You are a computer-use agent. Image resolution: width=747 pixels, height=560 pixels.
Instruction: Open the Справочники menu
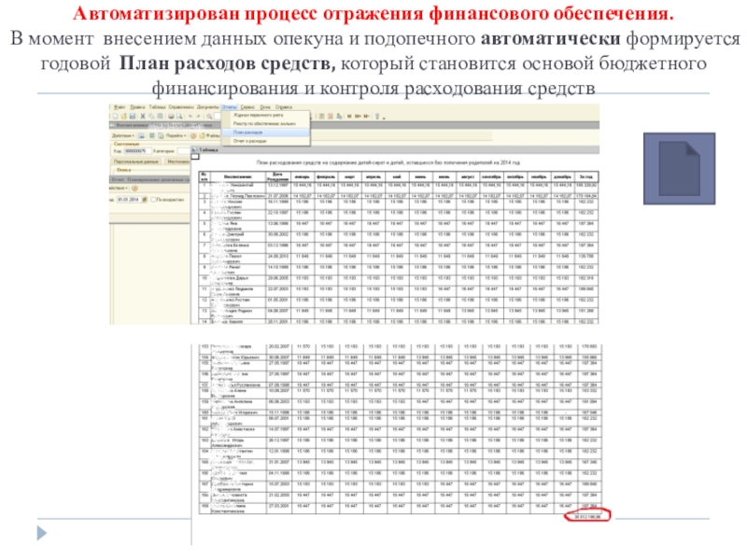click(x=181, y=107)
